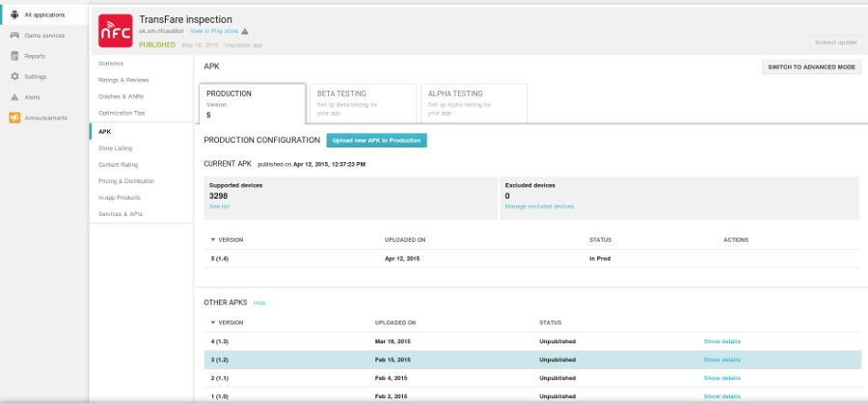868x403 pixels.
Task: Click Upload new APK to Production
Action: click(376, 141)
